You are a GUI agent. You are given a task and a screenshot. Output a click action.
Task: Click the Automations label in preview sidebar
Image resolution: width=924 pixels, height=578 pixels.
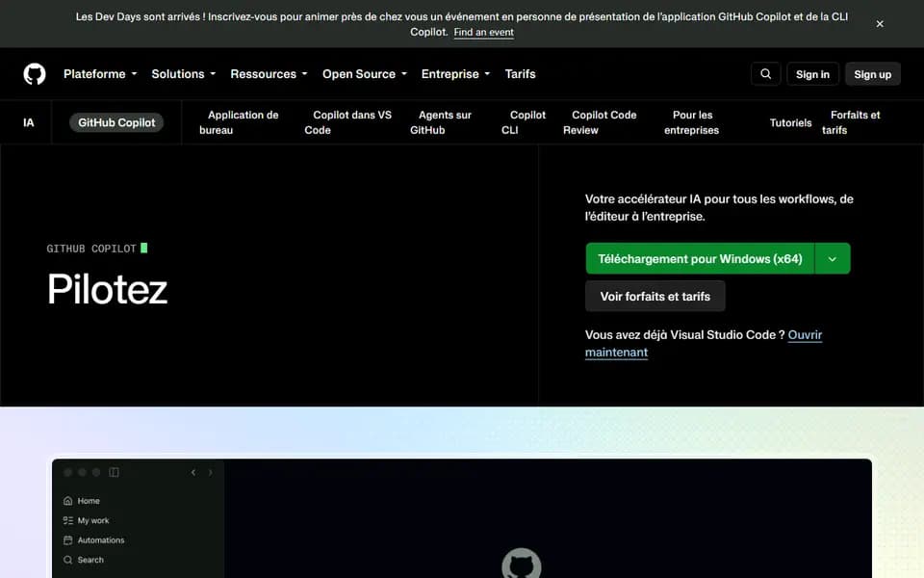(101, 540)
